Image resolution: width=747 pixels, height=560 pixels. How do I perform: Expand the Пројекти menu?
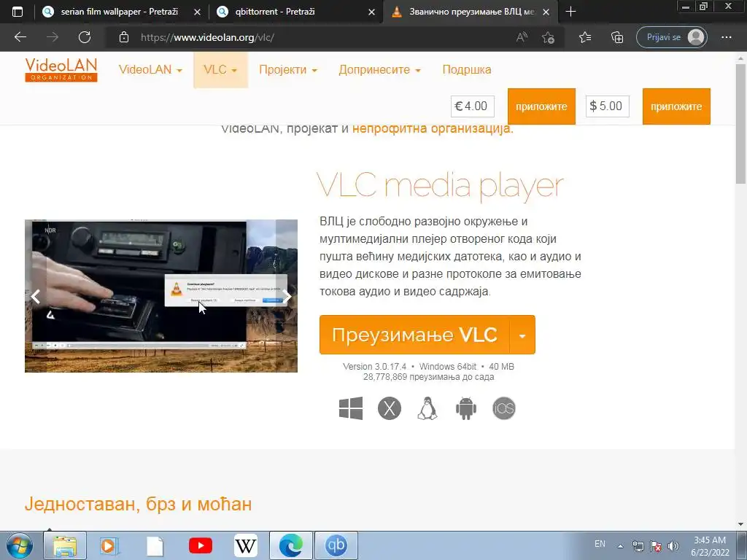click(288, 69)
